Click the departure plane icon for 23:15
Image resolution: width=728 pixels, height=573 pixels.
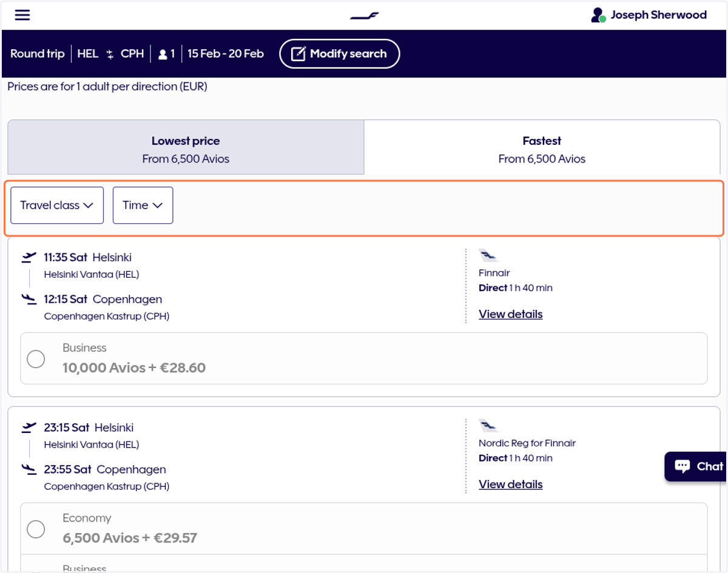pos(29,428)
